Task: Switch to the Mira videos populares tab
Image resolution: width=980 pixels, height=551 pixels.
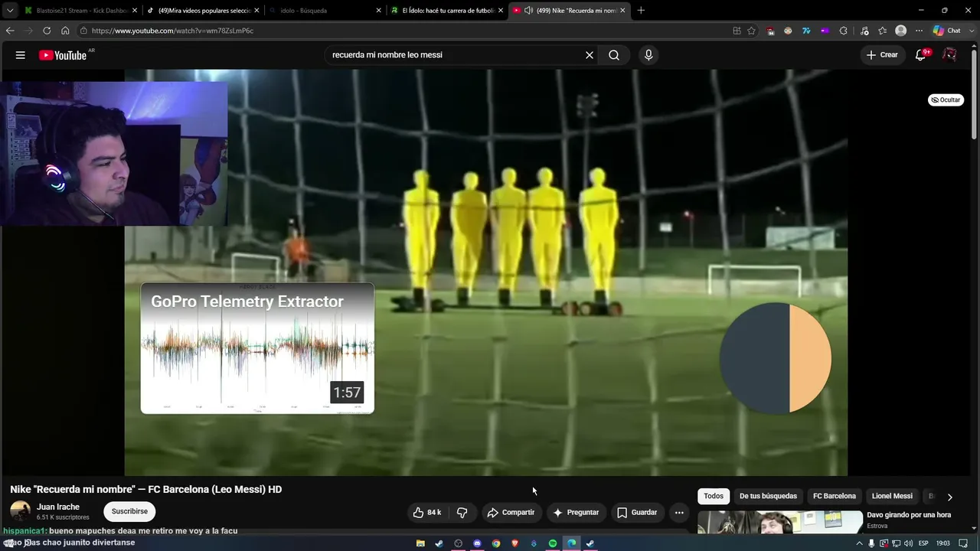Action: tap(203, 11)
